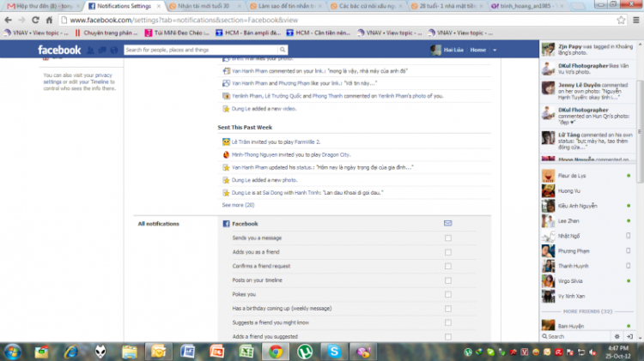Open the Windows Start button
Viewport: 644px width, 361px height.
tap(12, 352)
